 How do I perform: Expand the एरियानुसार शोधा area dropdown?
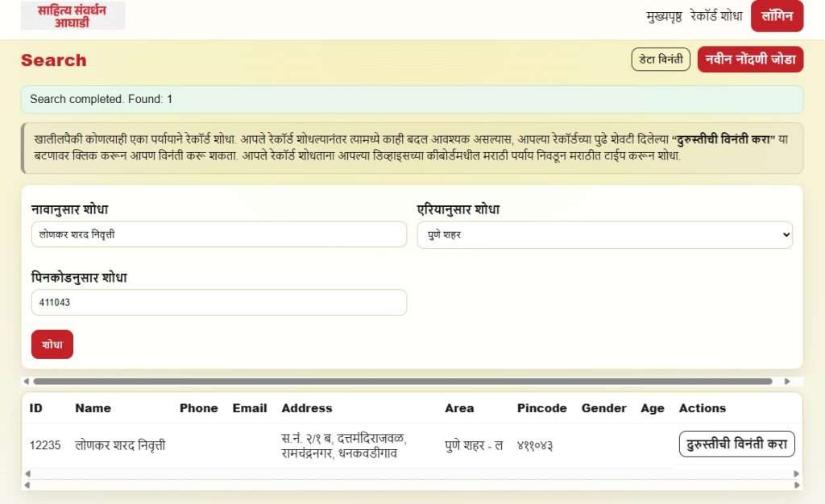point(604,235)
